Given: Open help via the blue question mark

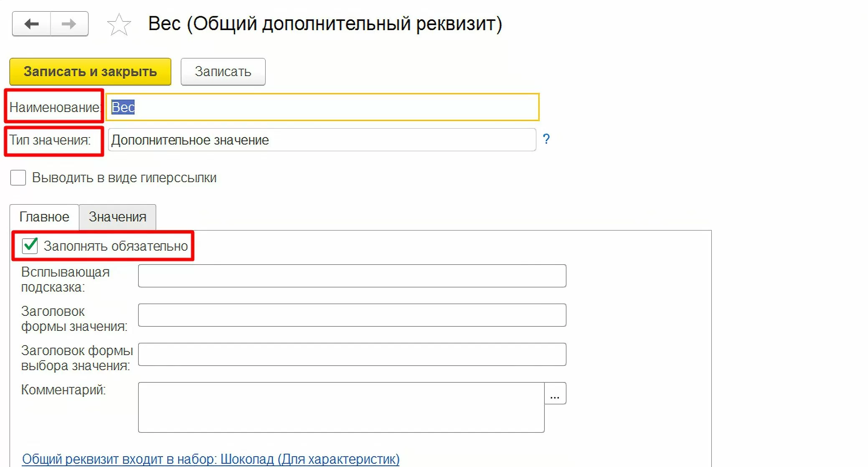Looking at the screenshot, I should point(546,139).
